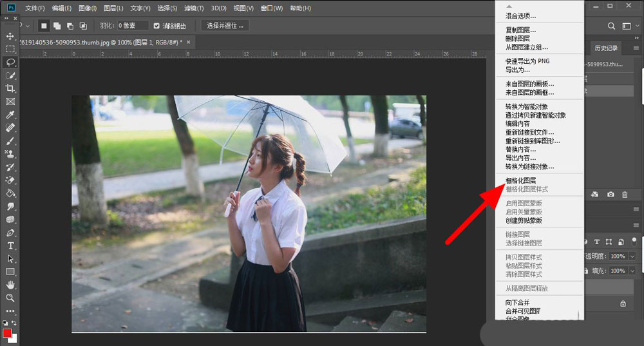Select the Hand tool
This screenshot has width=644, height=346.
coord(10,285)
